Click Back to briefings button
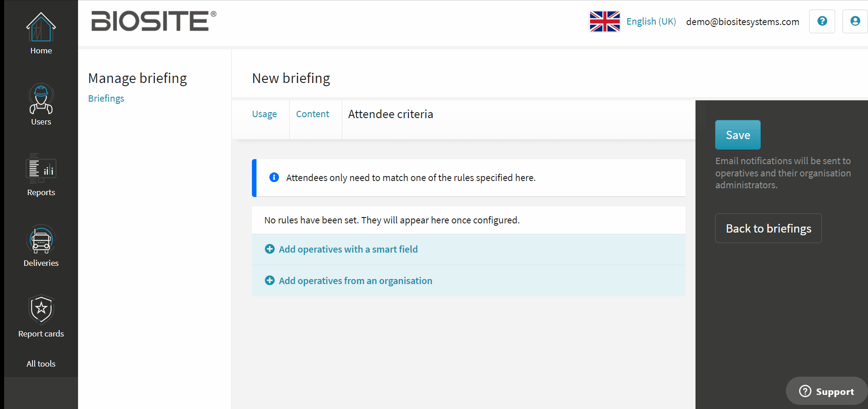The image size is (868, 409). 769,228
